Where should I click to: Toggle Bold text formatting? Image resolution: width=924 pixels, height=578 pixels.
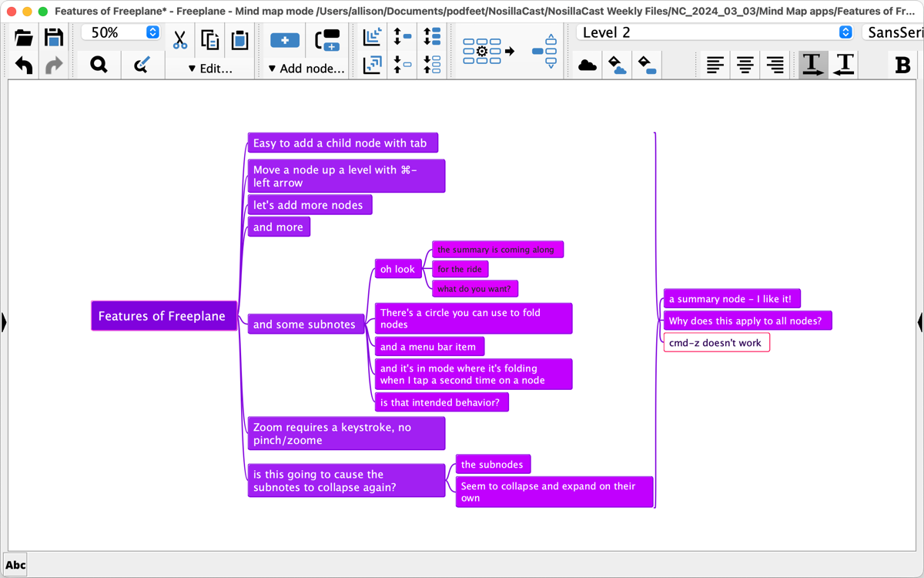click(902, 66)
